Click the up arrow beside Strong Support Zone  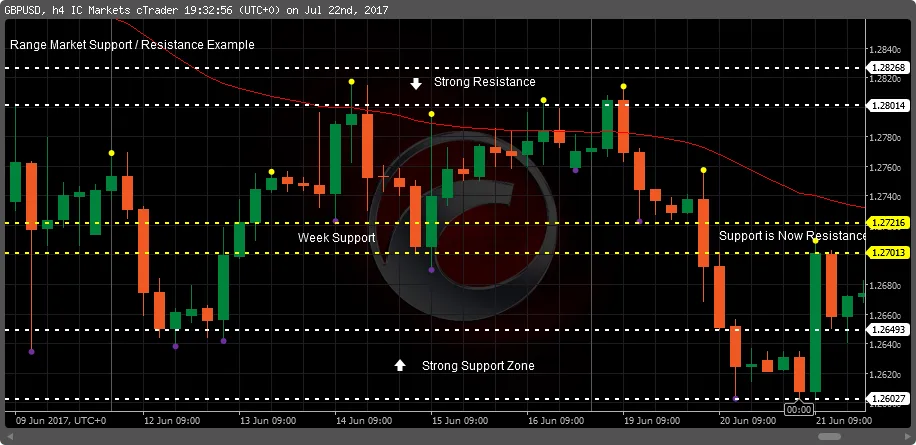coord(400,365)
